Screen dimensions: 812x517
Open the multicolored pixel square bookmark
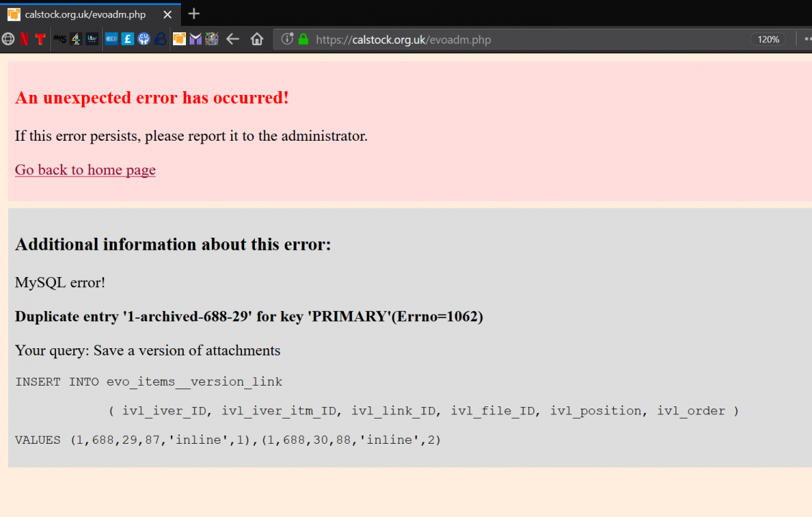click(212, 39)
